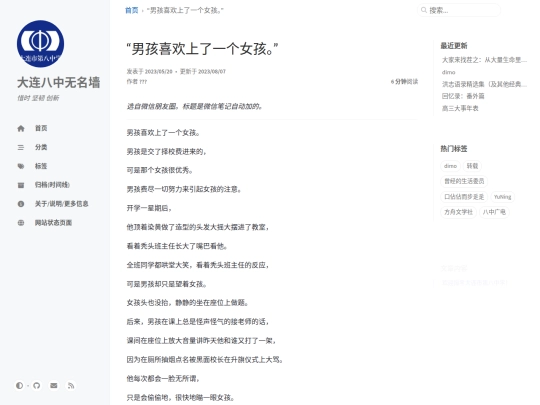Click the line 开学一星期后，
Image resolution: width=540 pixels, height=405 pixels.
(x=149, y=208)
